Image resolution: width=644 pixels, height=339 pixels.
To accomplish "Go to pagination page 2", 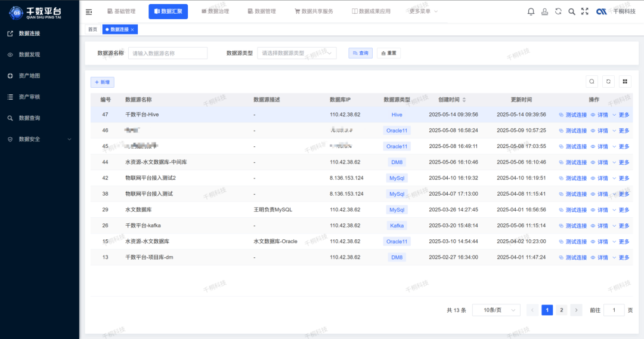I will pyautogui.click(x=562, y=310).
